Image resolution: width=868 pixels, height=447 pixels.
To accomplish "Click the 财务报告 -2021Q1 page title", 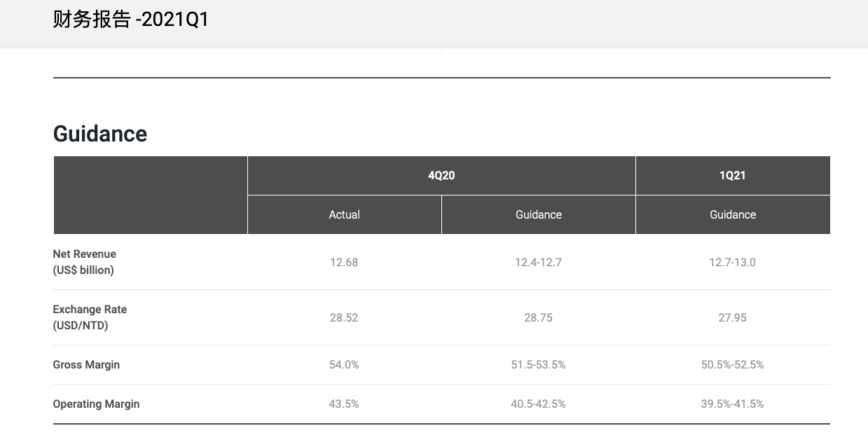I will coord(131,20).
